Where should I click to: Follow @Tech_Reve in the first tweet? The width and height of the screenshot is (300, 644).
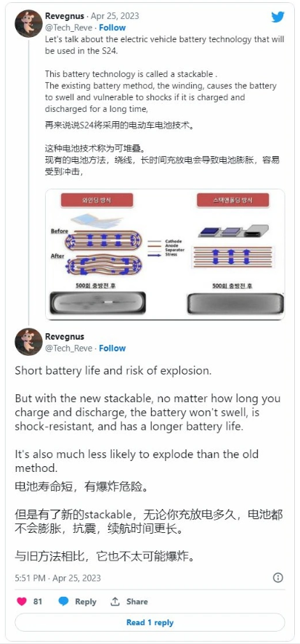pos(112,28)
